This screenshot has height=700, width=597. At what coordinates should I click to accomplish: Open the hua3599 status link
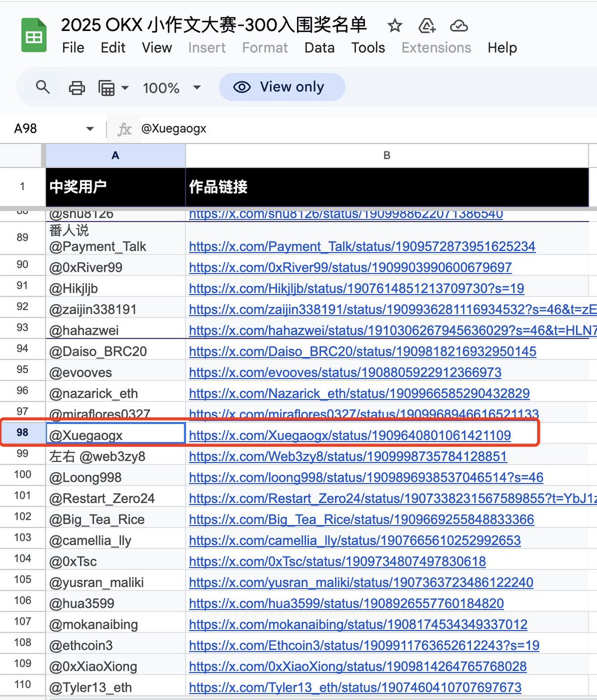(347, 603)
